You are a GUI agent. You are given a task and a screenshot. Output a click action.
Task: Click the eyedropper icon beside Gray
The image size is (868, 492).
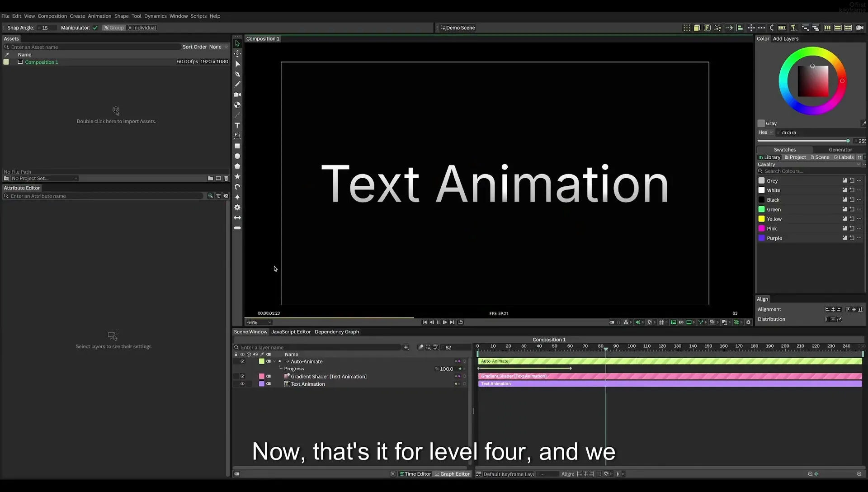(863, 123)
